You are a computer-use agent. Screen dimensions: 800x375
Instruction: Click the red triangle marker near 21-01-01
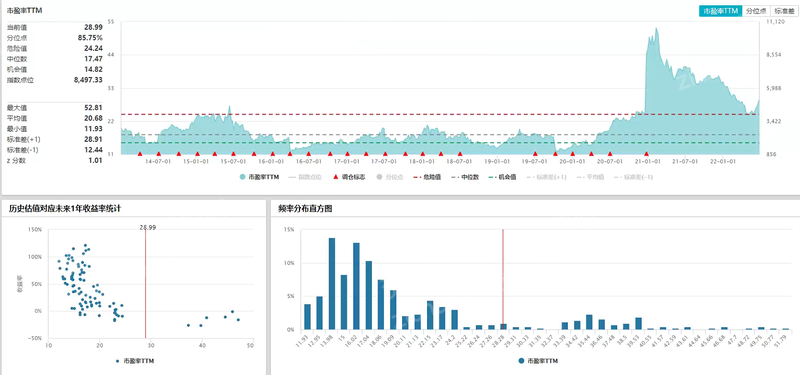coord(646,153)
